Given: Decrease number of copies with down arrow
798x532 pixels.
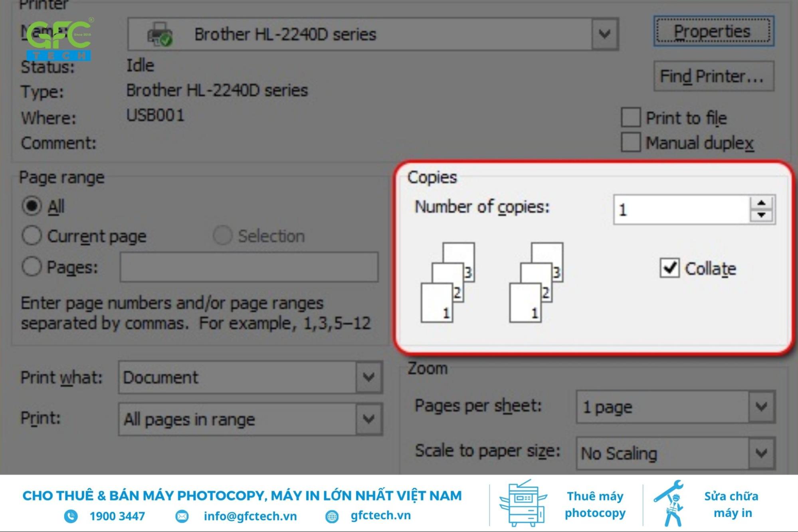Looking at the screenshot, I should click(762, 216).
